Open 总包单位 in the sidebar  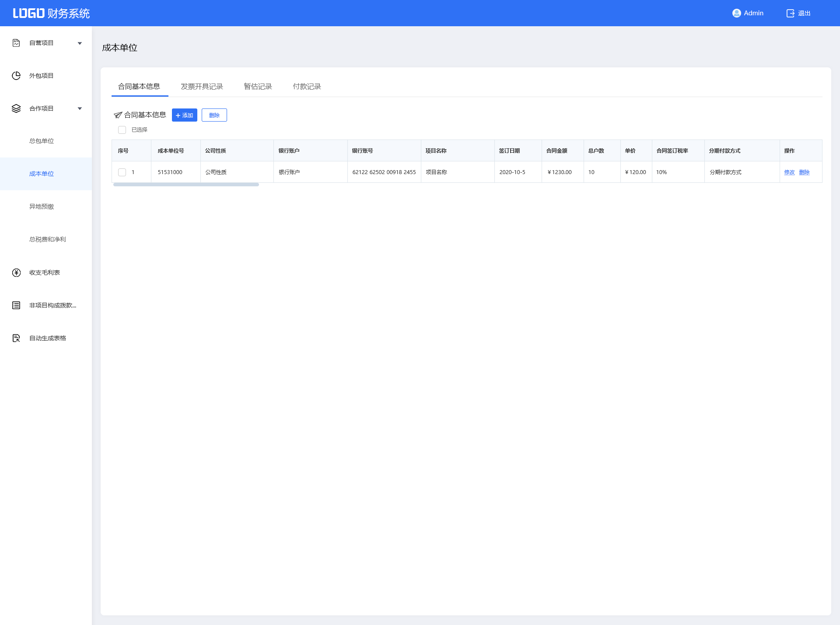[x=42, y=141]
